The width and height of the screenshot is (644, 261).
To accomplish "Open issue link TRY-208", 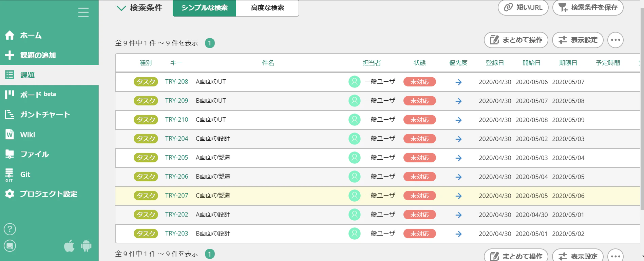I will coord(176,82).
